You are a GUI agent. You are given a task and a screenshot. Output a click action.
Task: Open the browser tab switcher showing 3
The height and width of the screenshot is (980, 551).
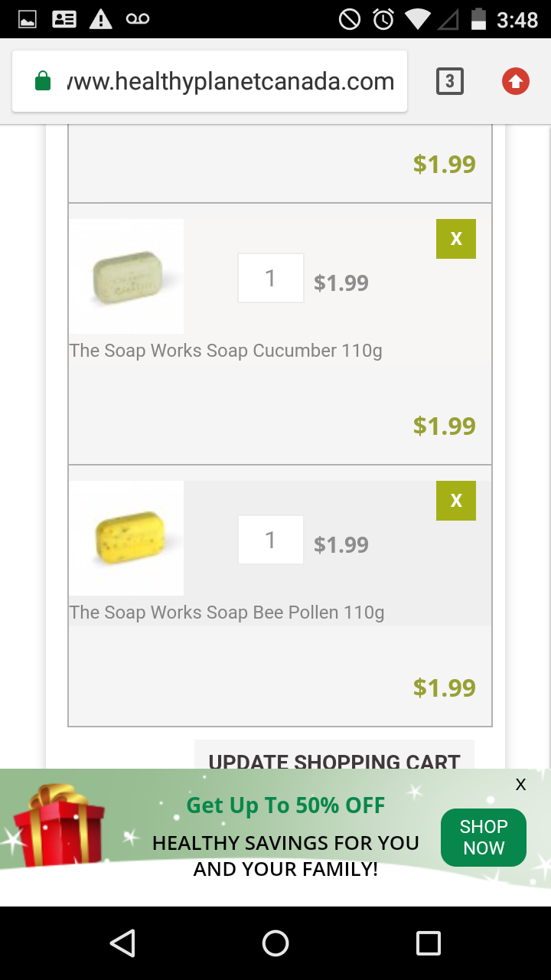(450, 81)
